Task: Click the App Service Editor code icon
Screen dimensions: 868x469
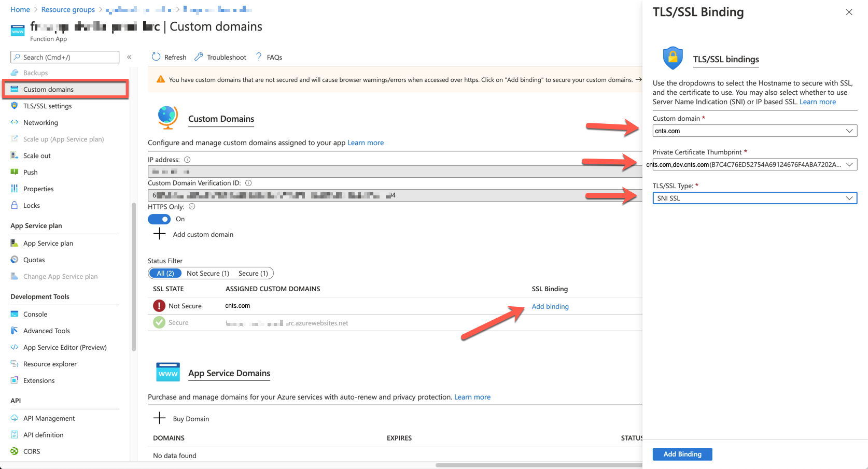Action: 15,347
